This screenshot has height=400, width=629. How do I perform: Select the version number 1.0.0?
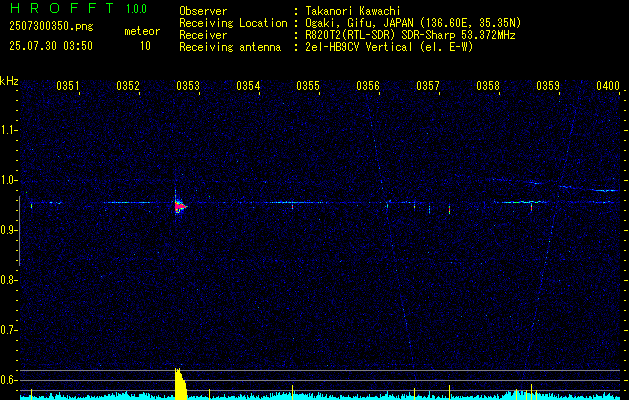[x=136, y=8]
